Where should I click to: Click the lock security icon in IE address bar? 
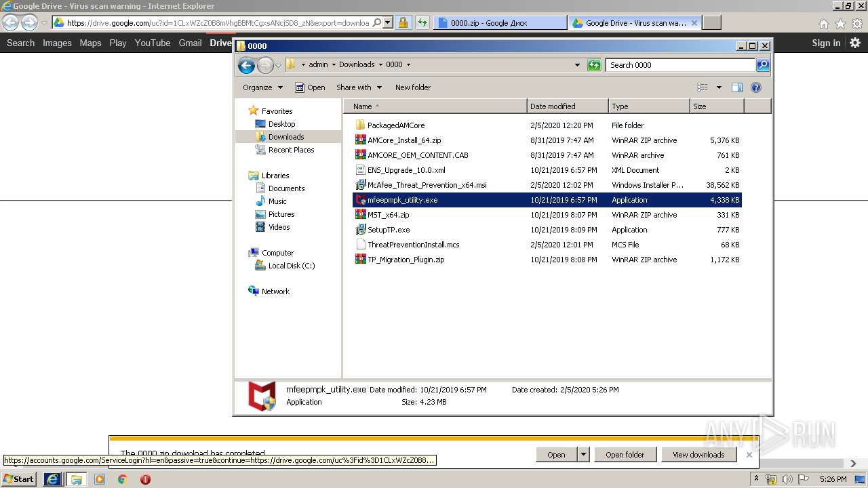(x=403, y=22)
